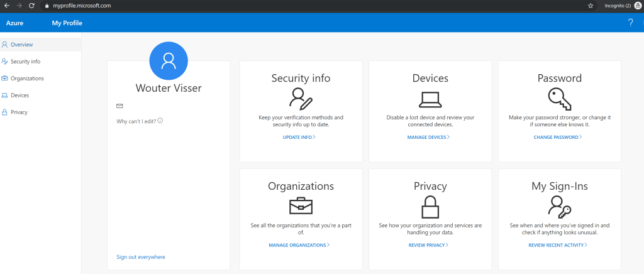
Task: Click the Devices card heading
Action: point(430,78)
